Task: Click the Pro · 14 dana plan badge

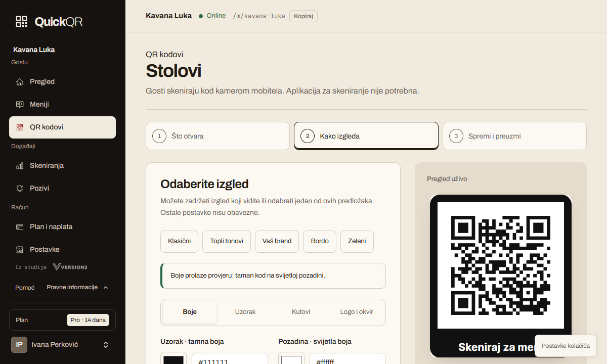Action: (88, 320)
